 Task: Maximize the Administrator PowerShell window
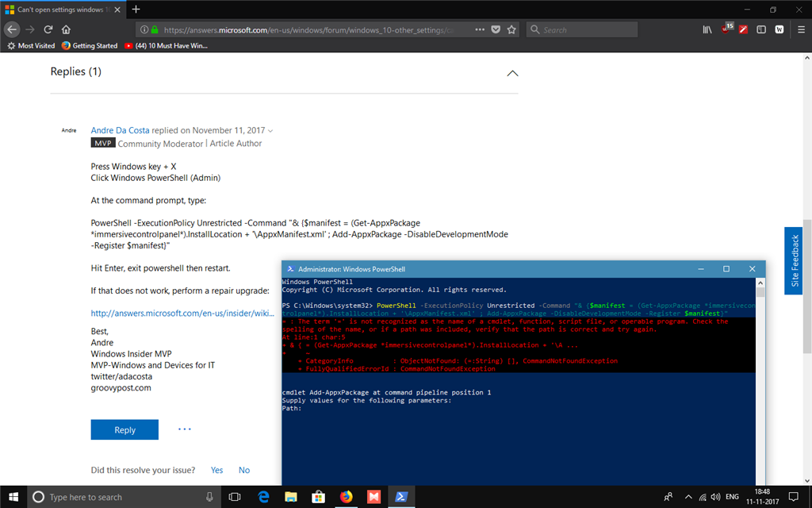[x=726, y=268]
